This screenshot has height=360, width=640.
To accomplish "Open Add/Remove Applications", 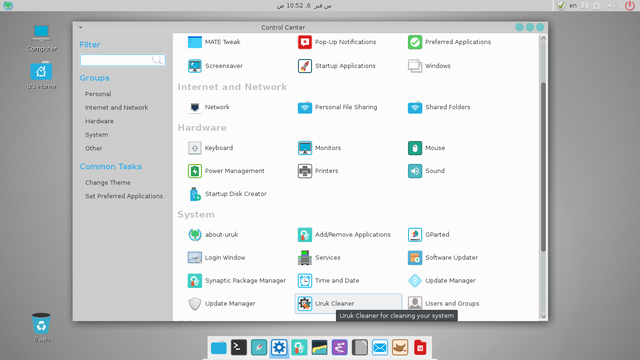I will click(344, 235).
